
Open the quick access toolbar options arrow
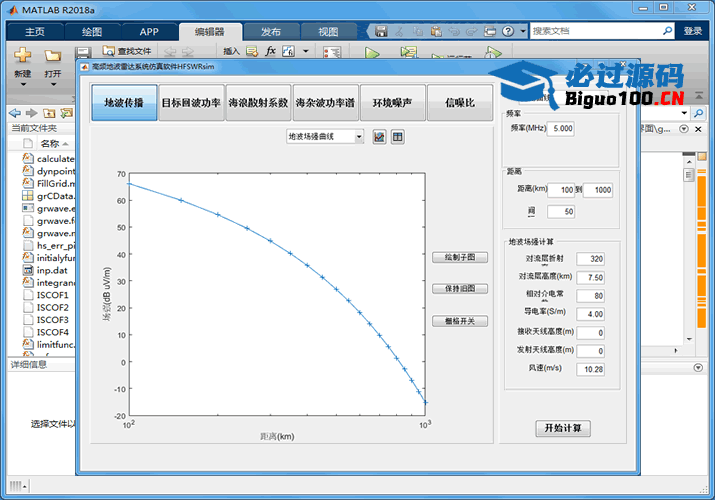(x=523, y=31)
